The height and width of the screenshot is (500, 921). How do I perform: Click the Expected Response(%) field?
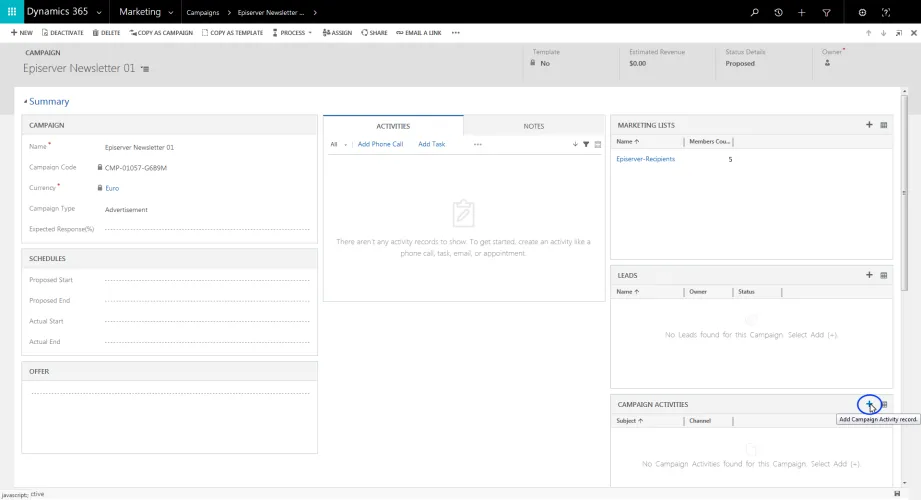pos(207,229)
